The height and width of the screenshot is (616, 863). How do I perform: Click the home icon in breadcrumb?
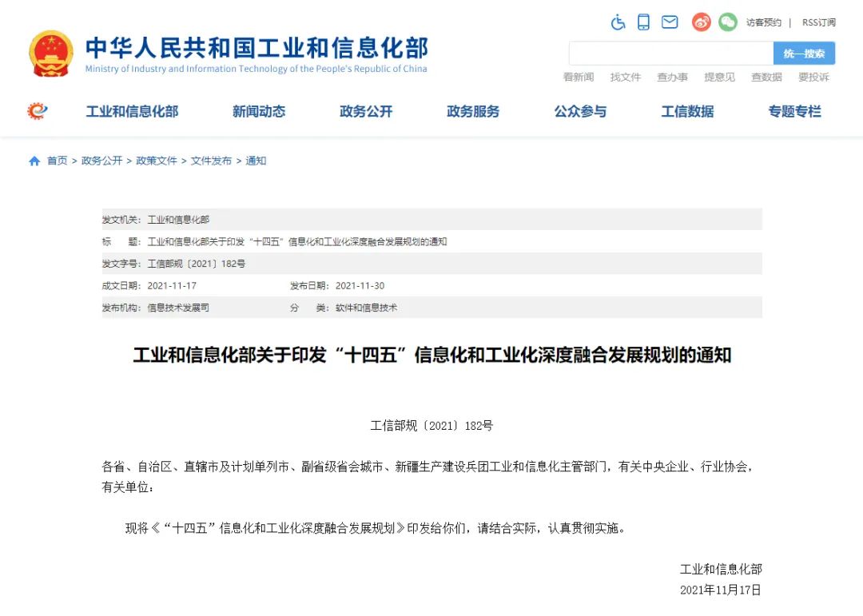pyautogui.click(x=34, y=161)
